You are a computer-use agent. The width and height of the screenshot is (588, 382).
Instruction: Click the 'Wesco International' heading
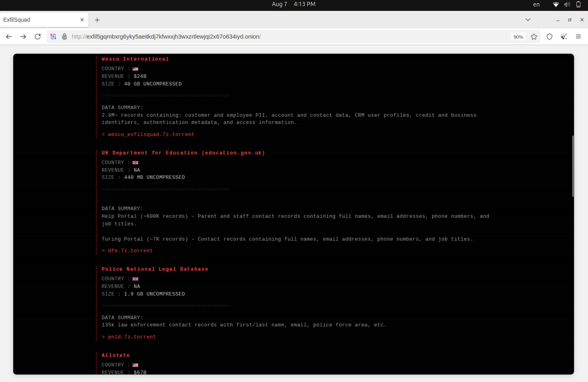(x=135, y=59)
